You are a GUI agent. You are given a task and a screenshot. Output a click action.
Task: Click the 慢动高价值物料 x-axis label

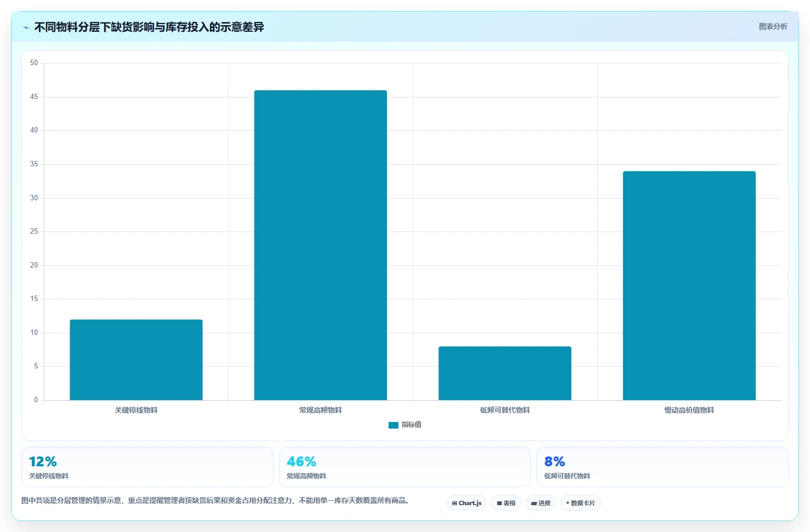689,410
